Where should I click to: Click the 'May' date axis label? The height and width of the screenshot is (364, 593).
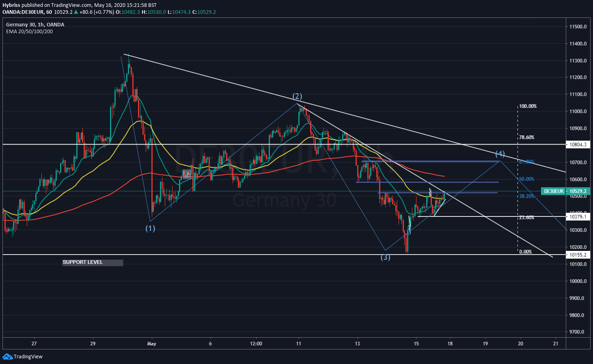click(x=152, y=344)
